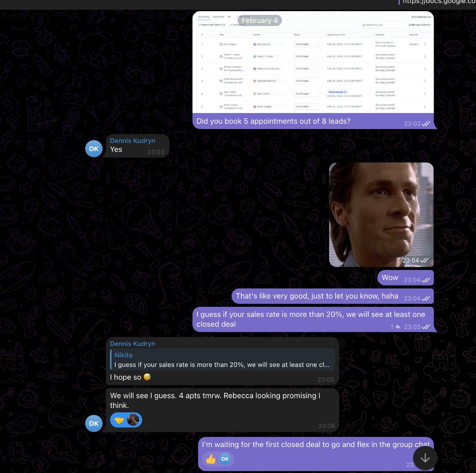The width and height of the screenshot is (476, 473).
Task: Toggle the handshake emoji reaction
Action: 126,420
